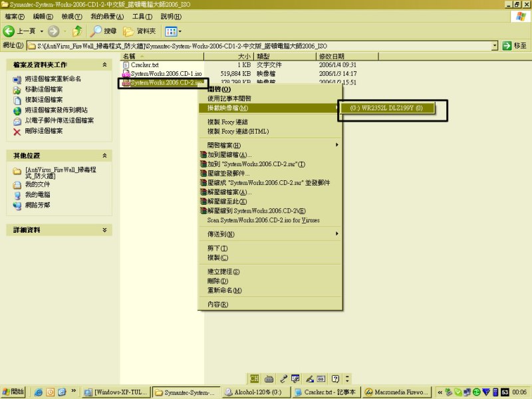Choose WinRAR 加到壓縮檔(A)... entry

270,155
